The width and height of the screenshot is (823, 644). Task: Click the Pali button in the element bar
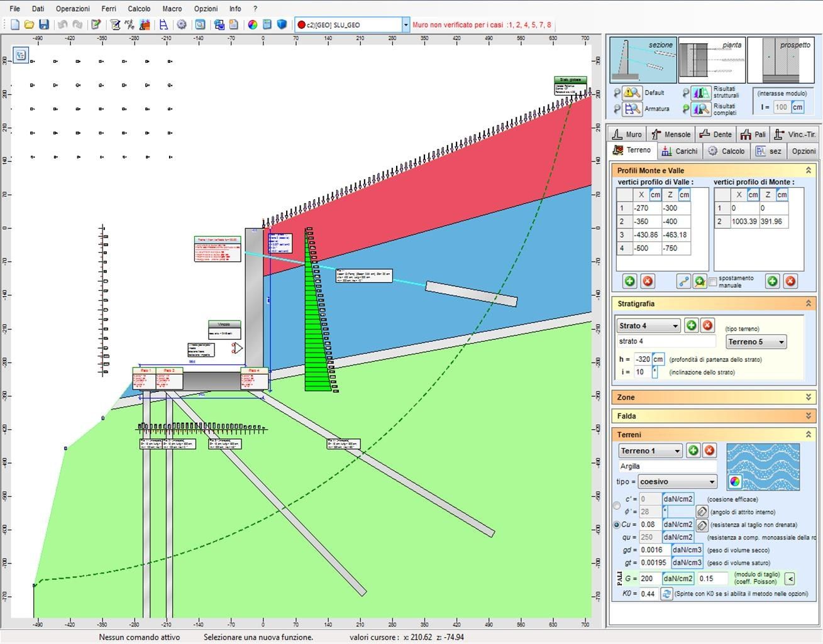(x=753, y=134)
